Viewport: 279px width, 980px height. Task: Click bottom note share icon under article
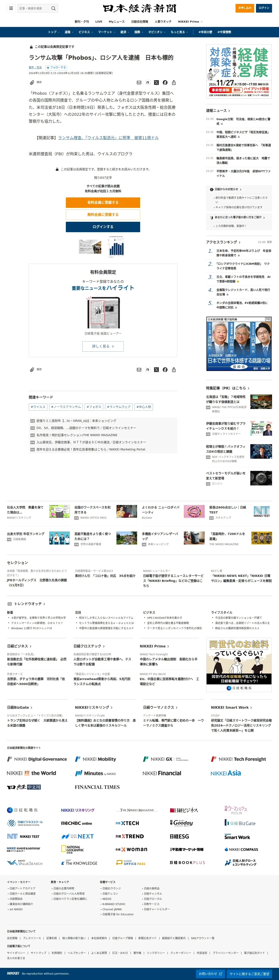148,369
